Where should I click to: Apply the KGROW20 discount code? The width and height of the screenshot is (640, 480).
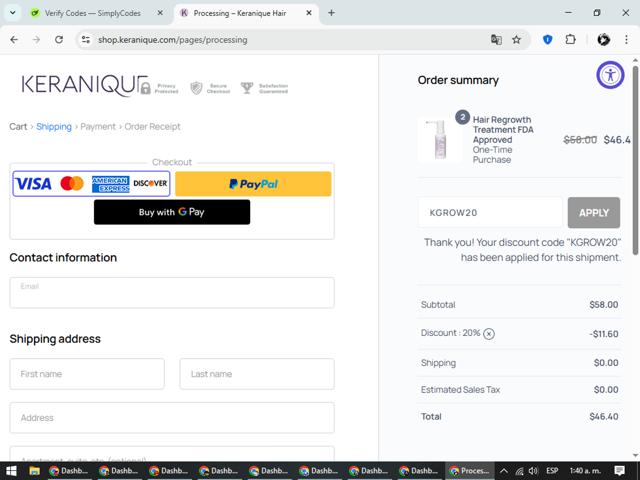pos(594,213)
